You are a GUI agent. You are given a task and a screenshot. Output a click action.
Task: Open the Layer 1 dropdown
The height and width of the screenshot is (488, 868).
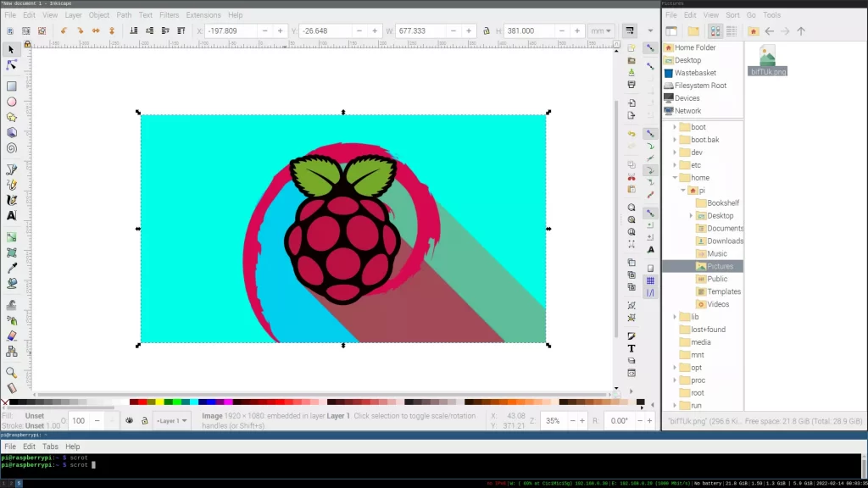point(171,421)
